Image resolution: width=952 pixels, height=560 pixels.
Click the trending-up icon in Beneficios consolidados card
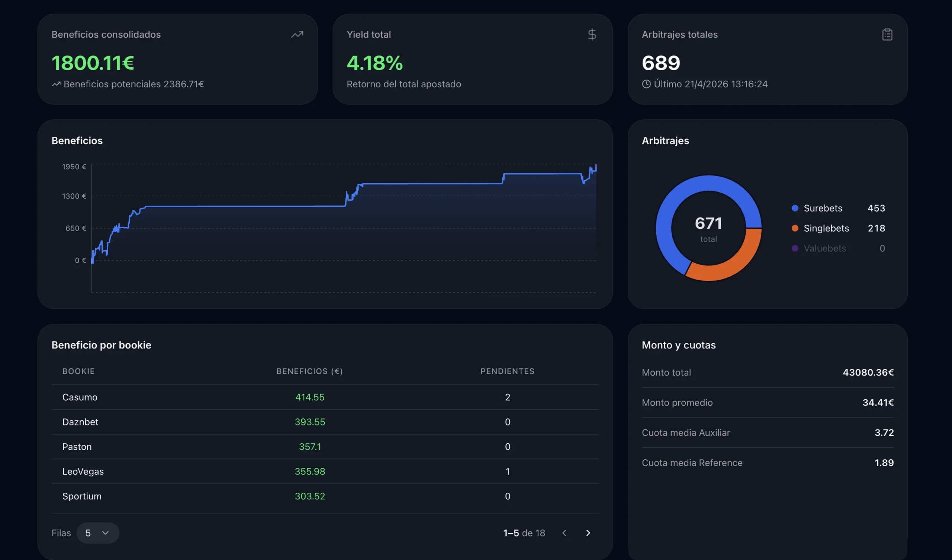coord(297,34)
